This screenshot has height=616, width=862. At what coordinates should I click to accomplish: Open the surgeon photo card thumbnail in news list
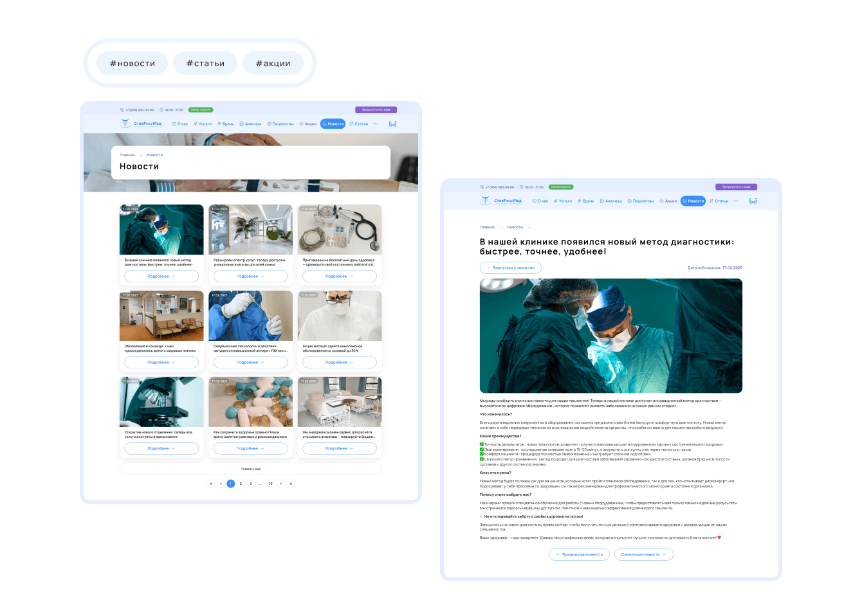[x=161, y=230]
